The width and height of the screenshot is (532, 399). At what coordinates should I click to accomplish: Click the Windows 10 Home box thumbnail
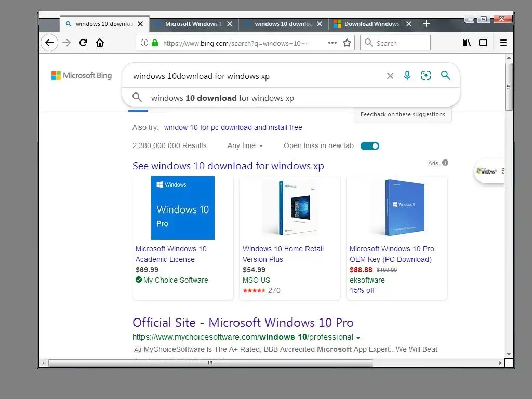click(x=290, y=208)
